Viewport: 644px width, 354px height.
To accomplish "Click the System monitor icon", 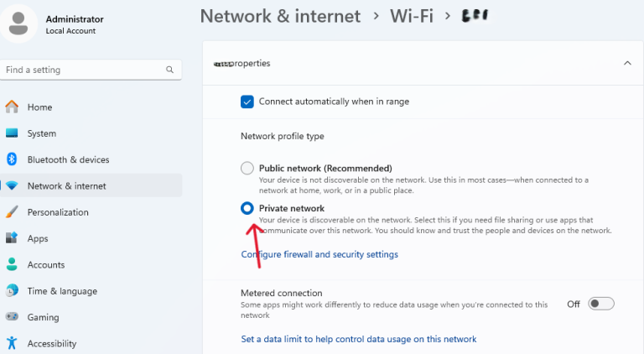I will click(x=12, y=133).
